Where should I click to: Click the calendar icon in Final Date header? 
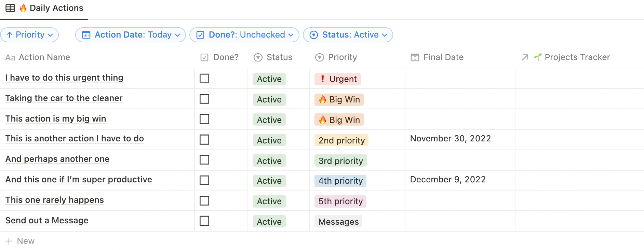coord(415,57)
